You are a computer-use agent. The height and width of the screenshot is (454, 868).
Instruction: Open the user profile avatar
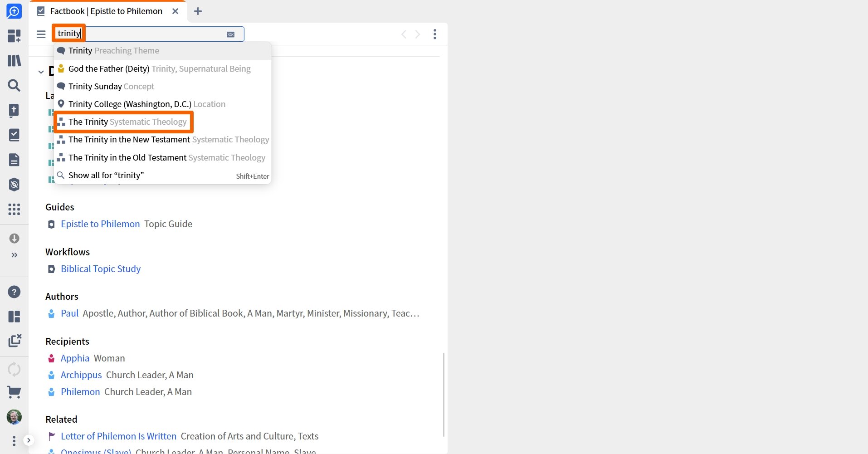coord(14,417)
